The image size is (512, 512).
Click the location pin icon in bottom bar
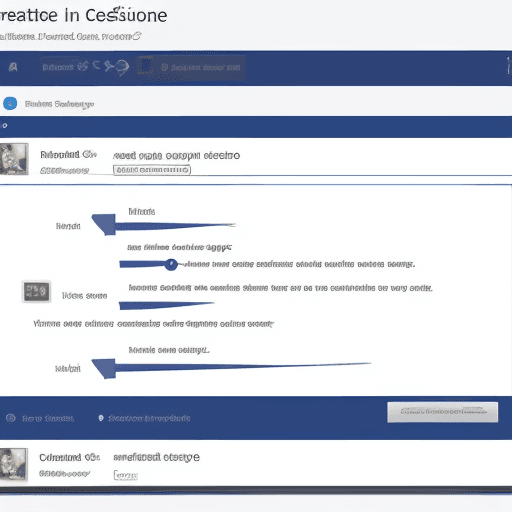tap(101, 418)
